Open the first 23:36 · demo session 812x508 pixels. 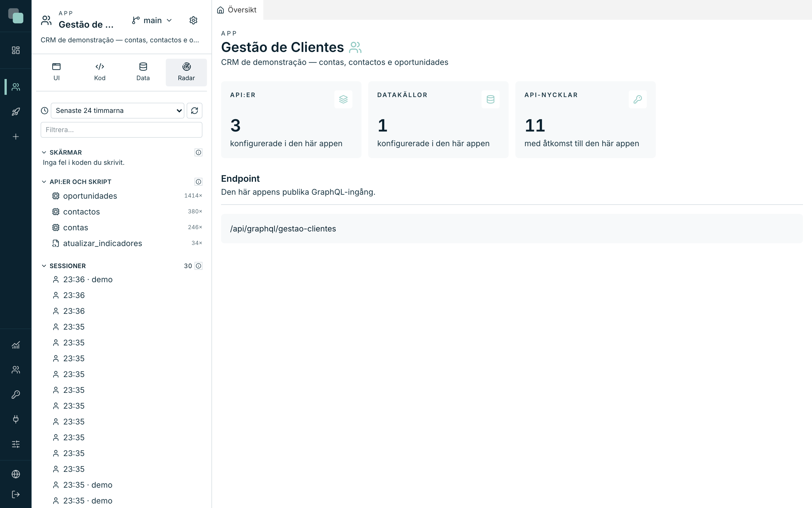pyautogui.click(x=122, y=279)
